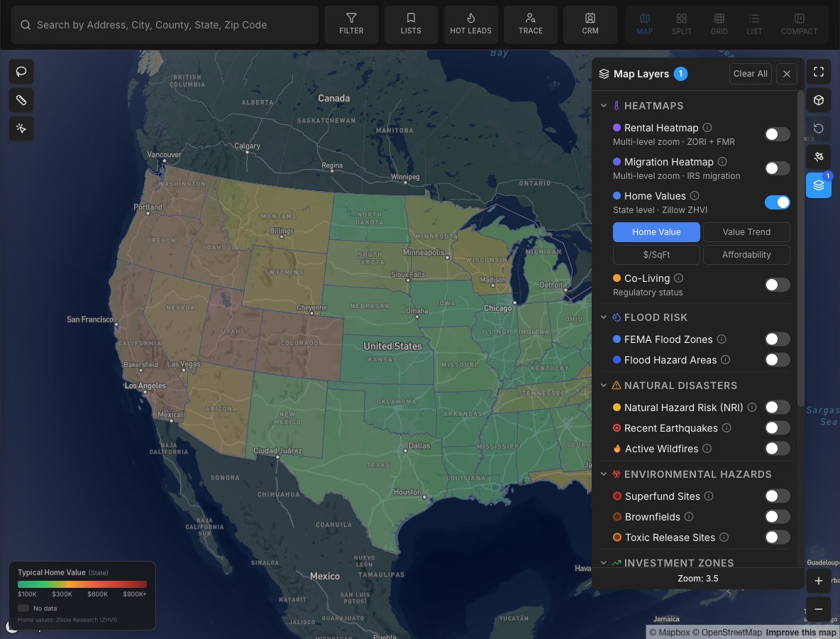840x639 pixels.
Task: Focus the address search field
Action: point(165,25)
